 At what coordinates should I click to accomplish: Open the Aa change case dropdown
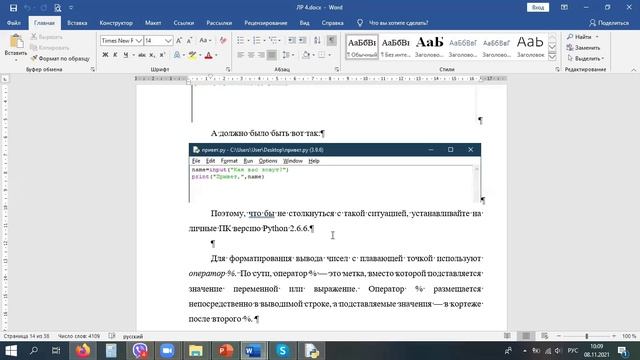coord(205,40)
